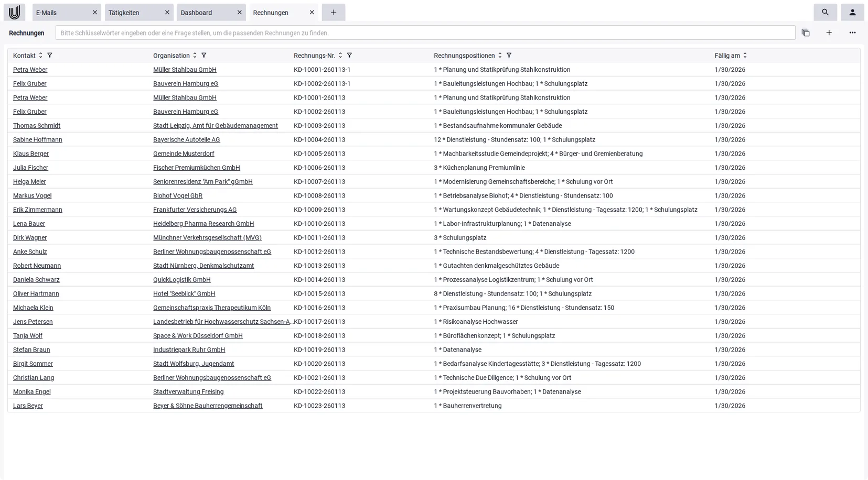Viewport: 868px width, 480px height.
Task: Click position text "3 * Schulungsplatz"
Action: pyautogui.click(x=460, y=238)
